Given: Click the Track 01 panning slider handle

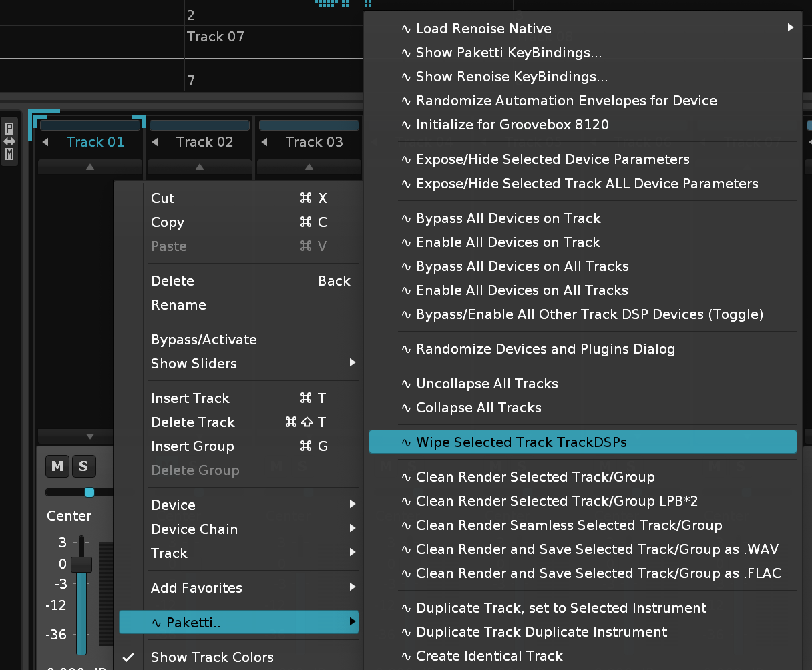Looking at the screenshot, I should [x=89, y=492].
